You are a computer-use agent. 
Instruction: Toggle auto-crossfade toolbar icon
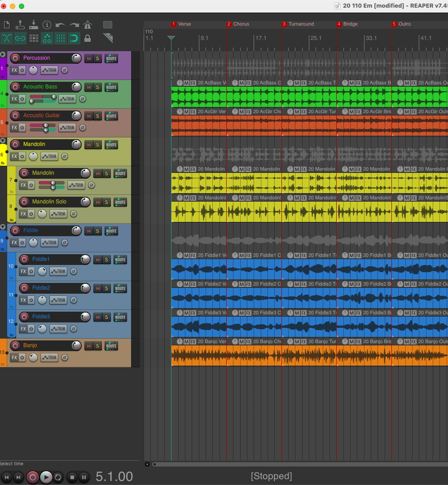pyautogui.click(x=6, y=38)
